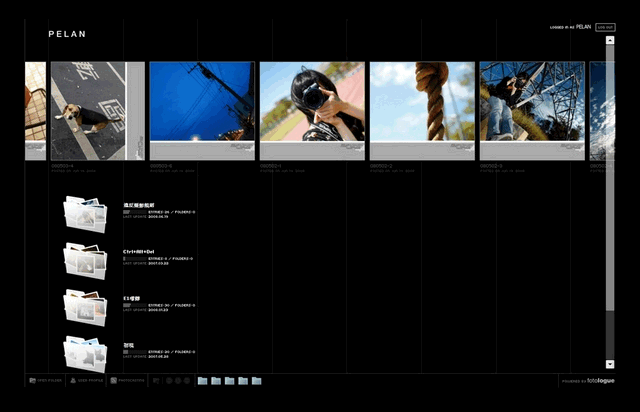This screenshot has height=412, width=640.
Task: Click the Log Out button
Action: (605, 27)
